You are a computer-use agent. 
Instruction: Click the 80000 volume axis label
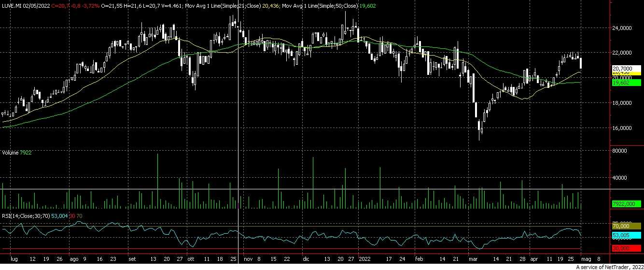pyautogui.click(x=620, y=151)
